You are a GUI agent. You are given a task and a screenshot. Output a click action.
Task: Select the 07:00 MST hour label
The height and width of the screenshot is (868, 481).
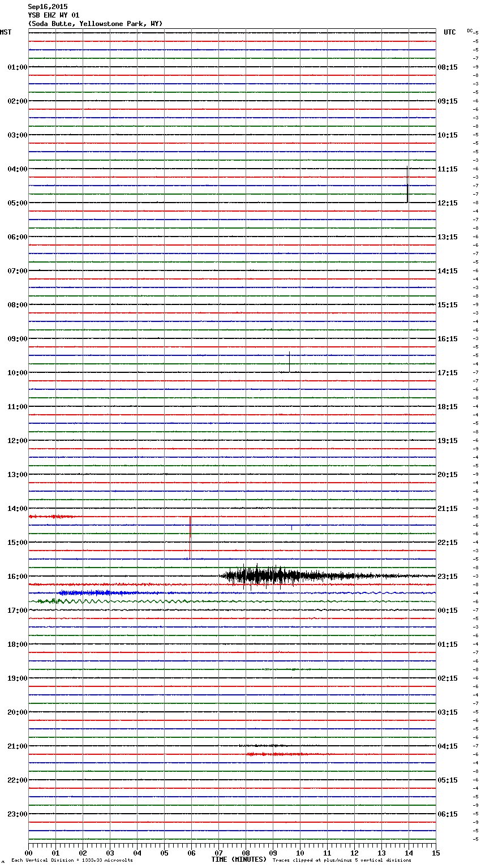(17, 271)
